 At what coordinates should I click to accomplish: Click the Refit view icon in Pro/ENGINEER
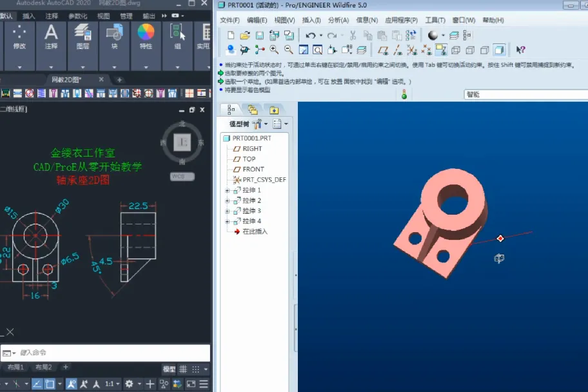(318, 50)
